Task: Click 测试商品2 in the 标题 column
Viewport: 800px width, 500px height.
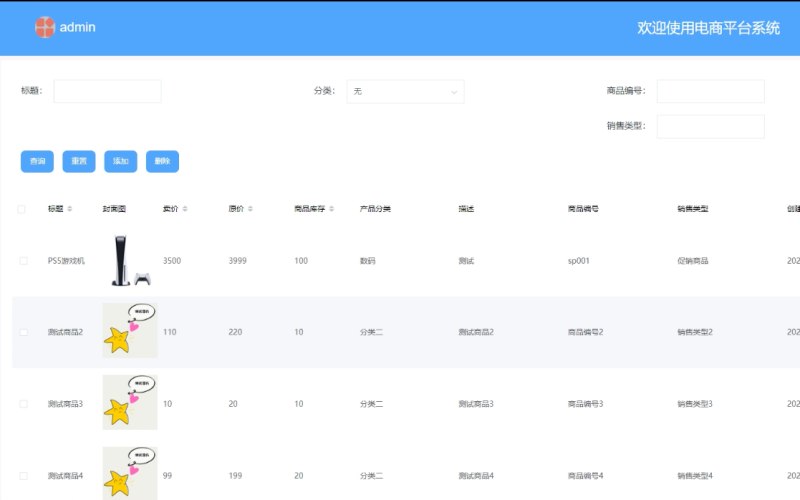Action: pyautogui.click(x=65, y=332)
